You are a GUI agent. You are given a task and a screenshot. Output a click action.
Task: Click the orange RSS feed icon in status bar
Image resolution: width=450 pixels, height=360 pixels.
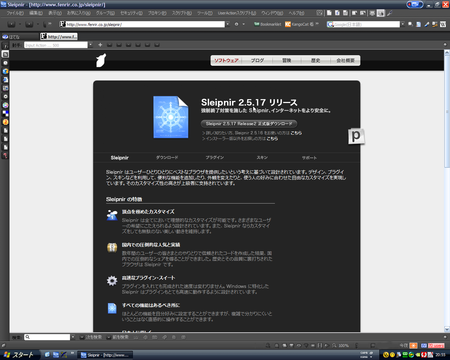coord(413,346)
